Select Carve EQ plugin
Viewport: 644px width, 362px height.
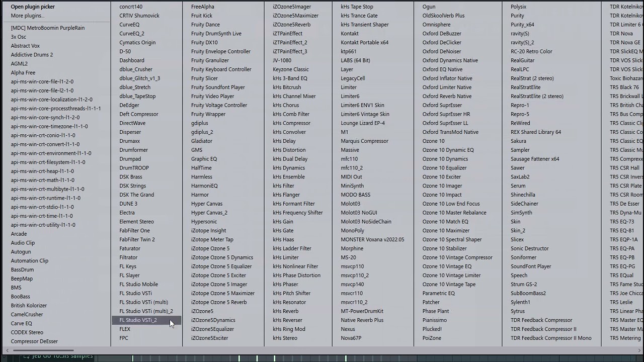point(21,324)
